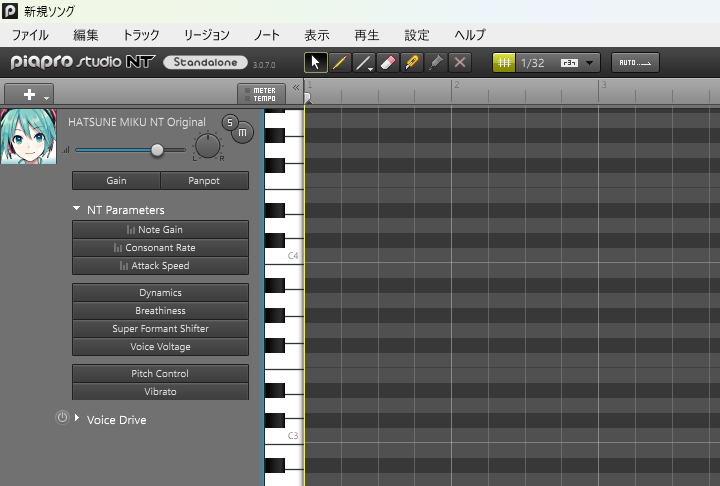Click the track volume slider handle
The width and height of the screenshot is (720, 486).
coord(157,150)
